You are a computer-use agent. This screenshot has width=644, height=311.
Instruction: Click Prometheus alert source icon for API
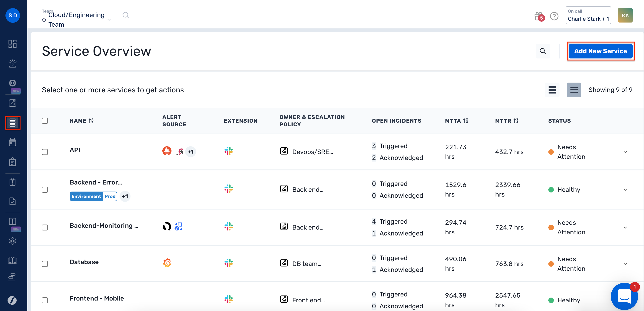click(x=167, y=151)
